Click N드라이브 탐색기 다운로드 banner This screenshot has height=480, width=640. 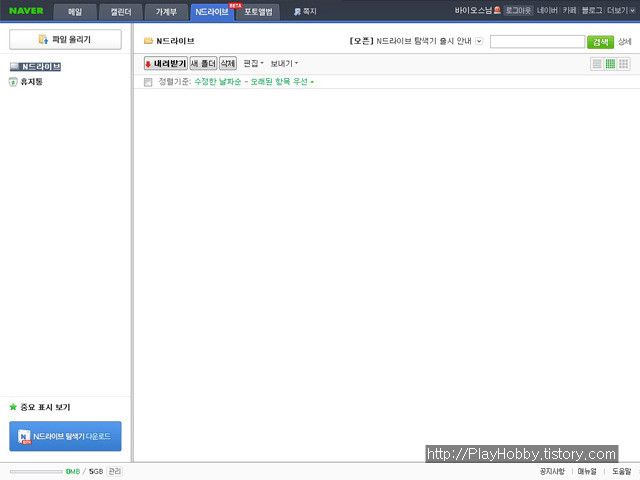click(65, 436)
